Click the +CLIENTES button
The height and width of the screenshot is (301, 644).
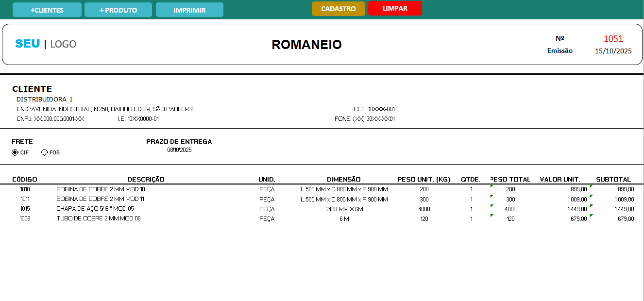point(47,10)
